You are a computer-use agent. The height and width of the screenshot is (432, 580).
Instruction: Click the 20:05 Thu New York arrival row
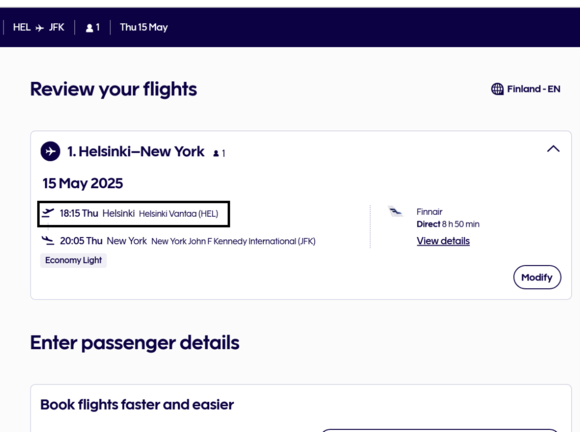(178, 241)
